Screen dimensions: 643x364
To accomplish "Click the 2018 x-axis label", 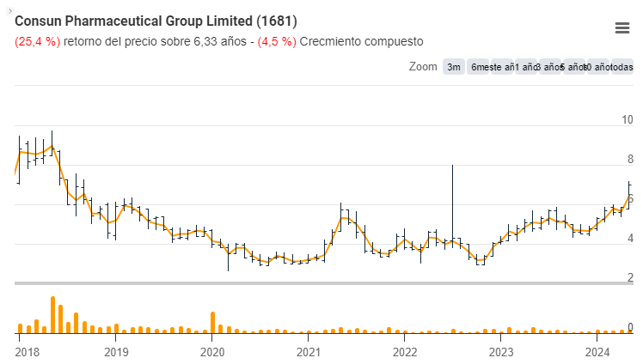I will point(27,352).
